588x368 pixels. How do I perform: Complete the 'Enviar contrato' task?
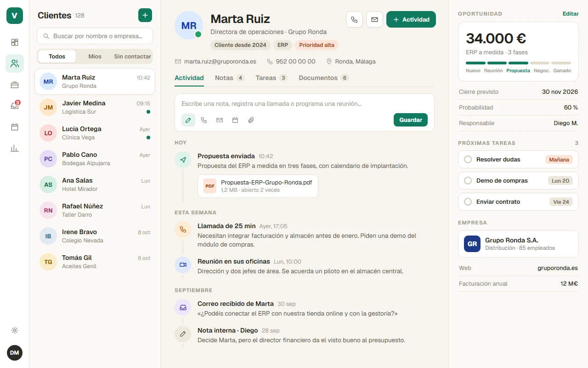tap(468, 202)
